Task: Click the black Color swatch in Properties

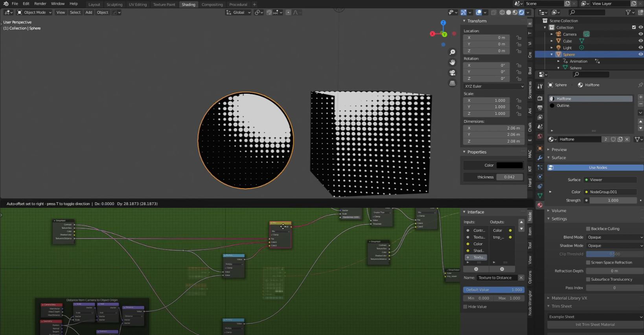Action: [510, 165]
